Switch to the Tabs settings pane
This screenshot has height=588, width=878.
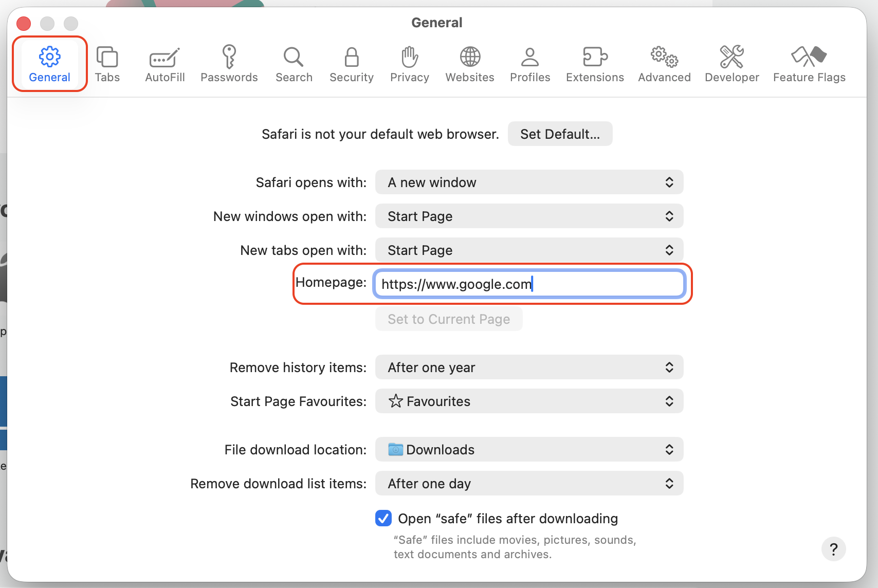point(107,64)
